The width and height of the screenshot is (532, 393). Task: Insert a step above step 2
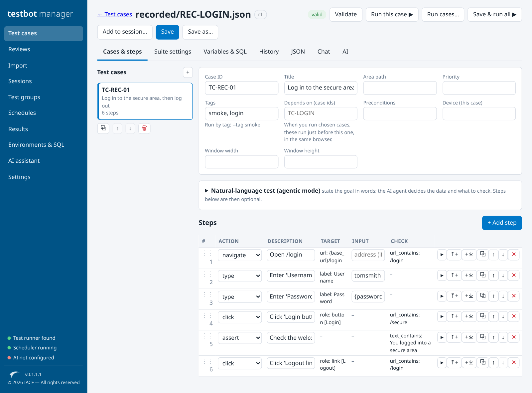(x=455, y=275)
